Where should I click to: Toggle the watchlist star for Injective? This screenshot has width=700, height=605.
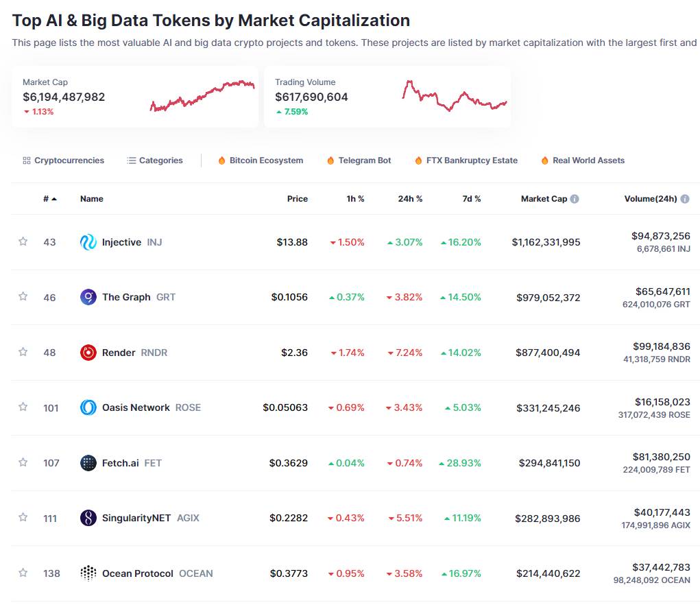tap(23, 241)
